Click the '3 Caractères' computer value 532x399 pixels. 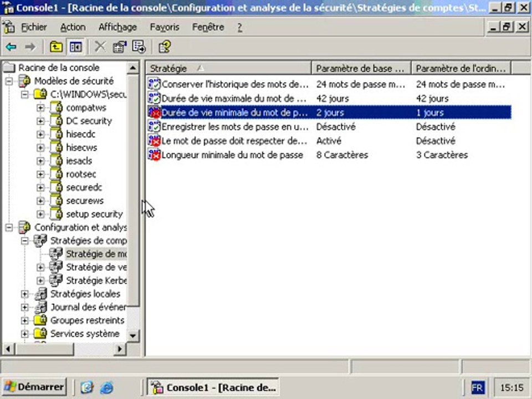click(442, 155)
